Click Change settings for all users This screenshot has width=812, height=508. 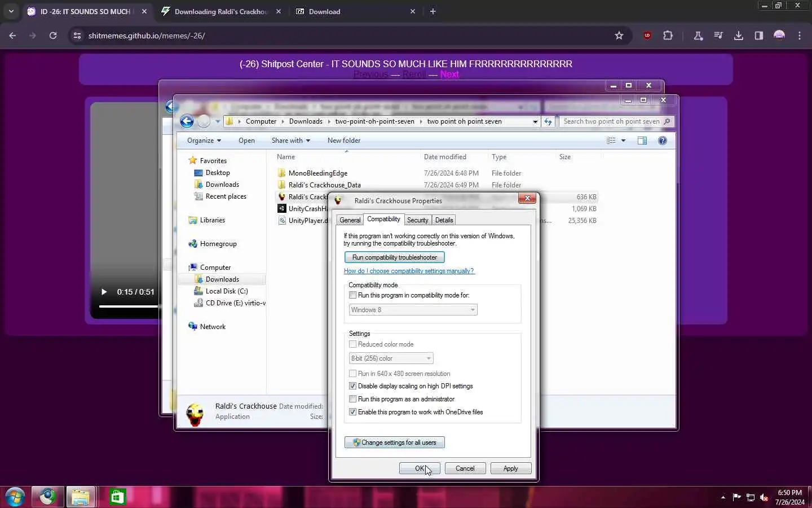[x=394, y=443]
